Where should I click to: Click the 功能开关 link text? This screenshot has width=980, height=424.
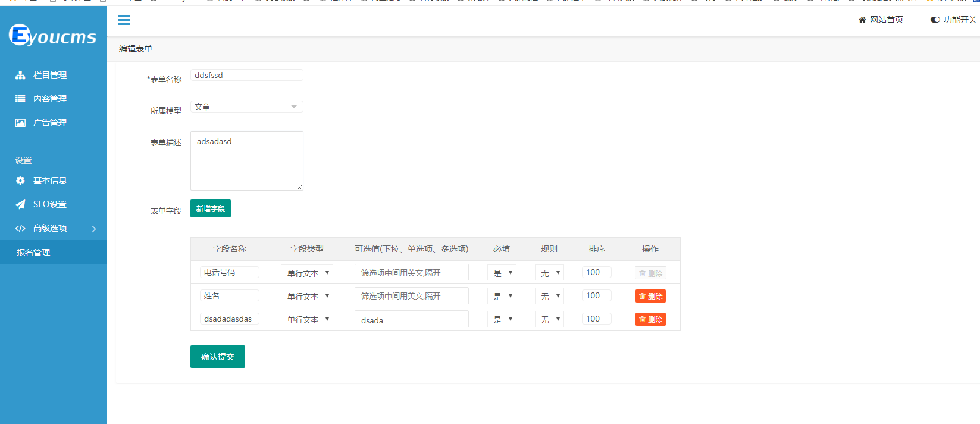click(x=960, y=20)
